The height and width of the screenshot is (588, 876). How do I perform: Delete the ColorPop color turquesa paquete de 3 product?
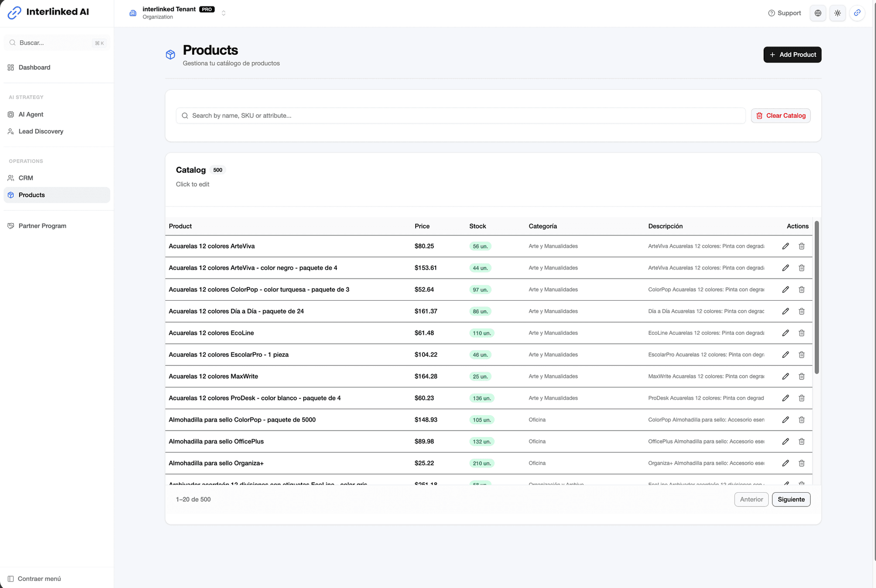coord(802,290)
